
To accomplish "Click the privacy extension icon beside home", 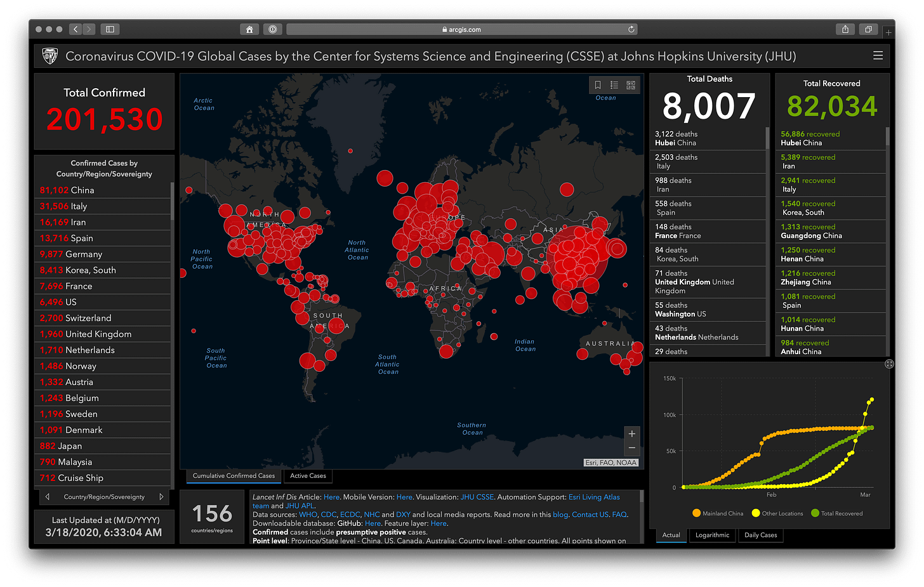I will 272,29.
